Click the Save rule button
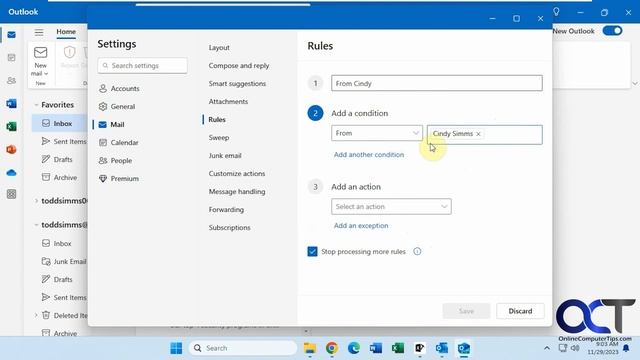This screenshot has width=640, height=360. click(x=466, y=311)
